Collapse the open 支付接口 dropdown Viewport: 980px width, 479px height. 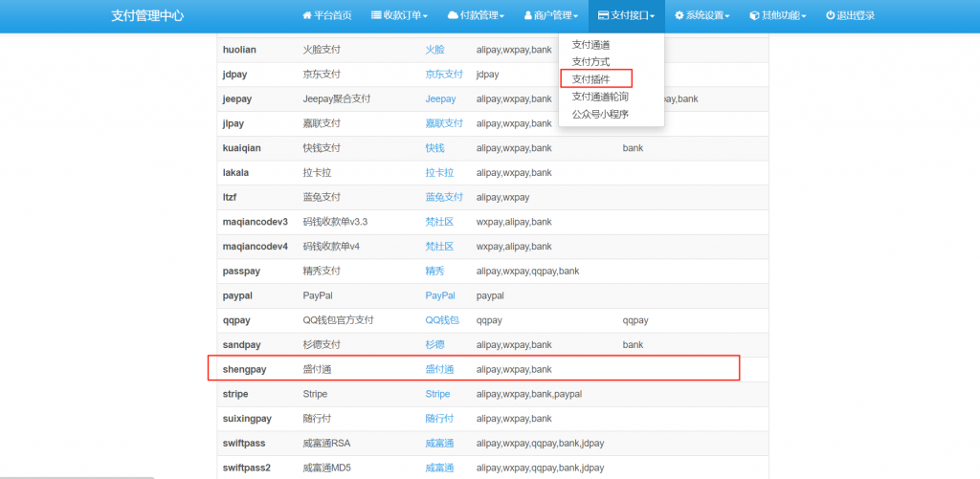click(627, 16)
